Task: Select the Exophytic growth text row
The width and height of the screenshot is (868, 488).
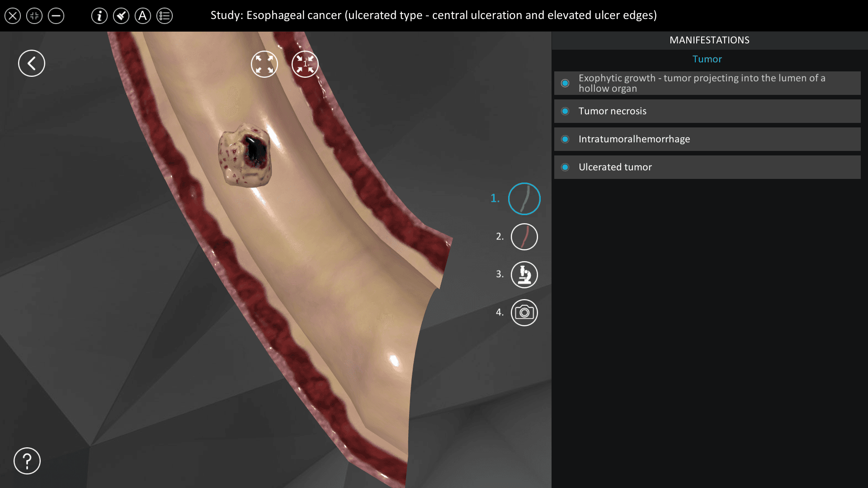Action: tap(708, 83)
